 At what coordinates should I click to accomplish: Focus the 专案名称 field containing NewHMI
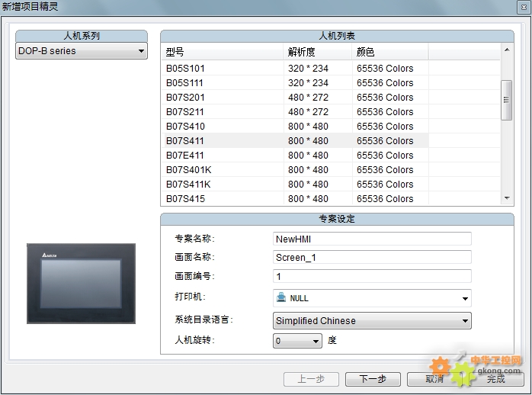click(x=372, y=239)
